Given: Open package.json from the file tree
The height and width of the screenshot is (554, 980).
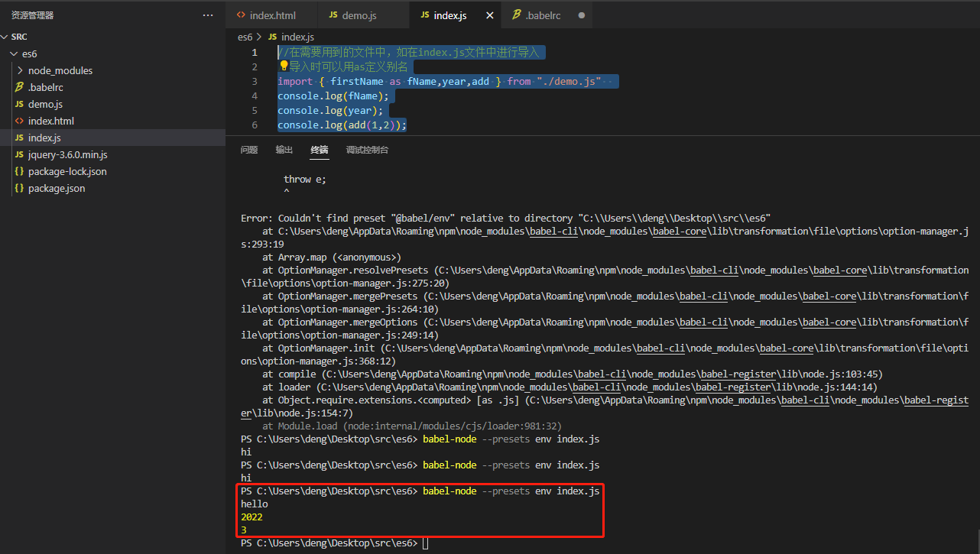Looking at the screenshot, I should coord(57,188).
